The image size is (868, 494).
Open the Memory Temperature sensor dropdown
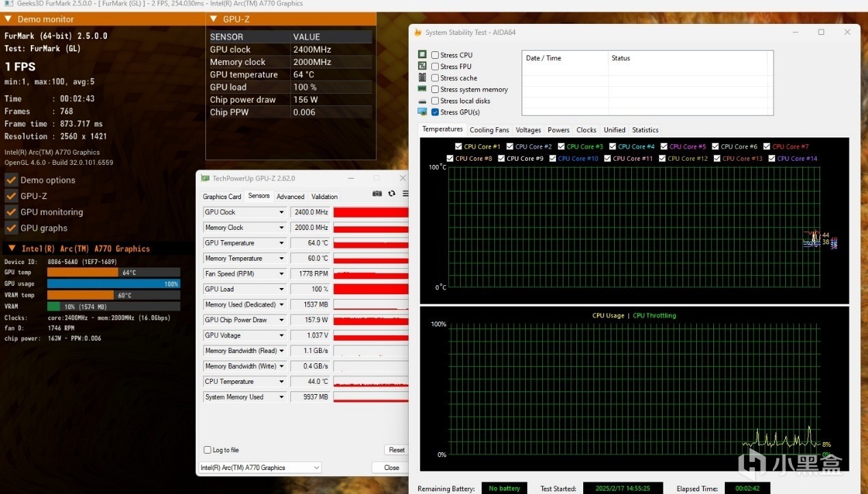281,259
